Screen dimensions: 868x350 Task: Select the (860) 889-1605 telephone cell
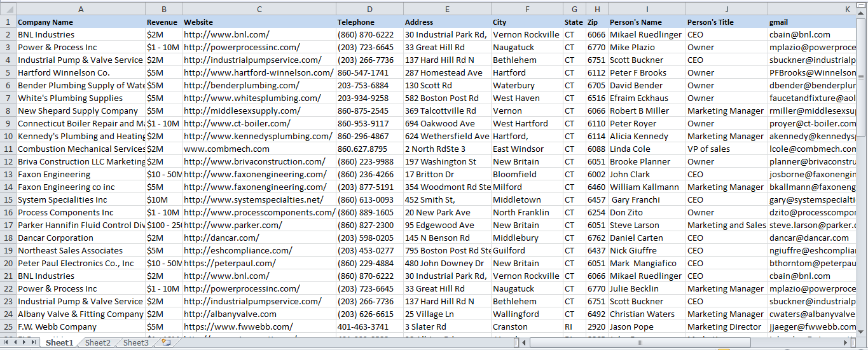pyautogui.click(x=369, y=212)
